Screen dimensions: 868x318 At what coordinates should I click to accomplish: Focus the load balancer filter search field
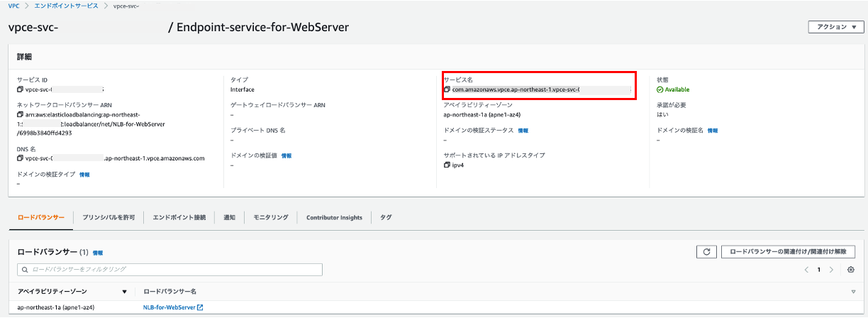click(169, 270)
